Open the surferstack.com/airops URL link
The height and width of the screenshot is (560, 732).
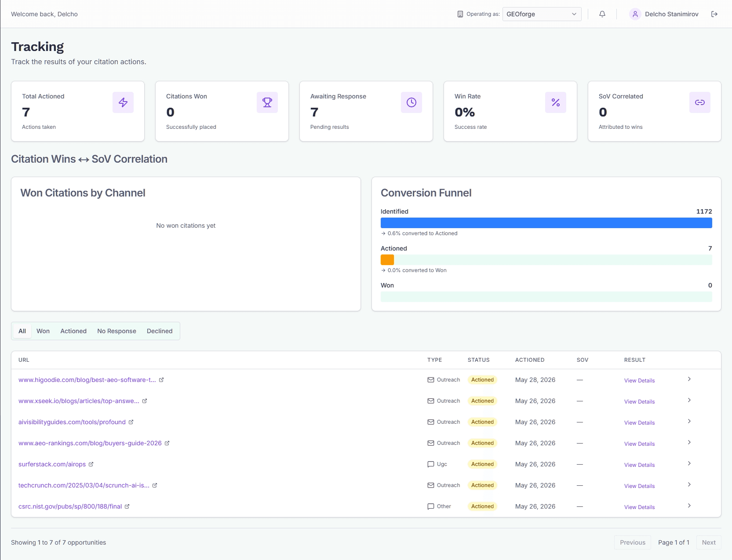pyautogui.click(x=52, y=464)
